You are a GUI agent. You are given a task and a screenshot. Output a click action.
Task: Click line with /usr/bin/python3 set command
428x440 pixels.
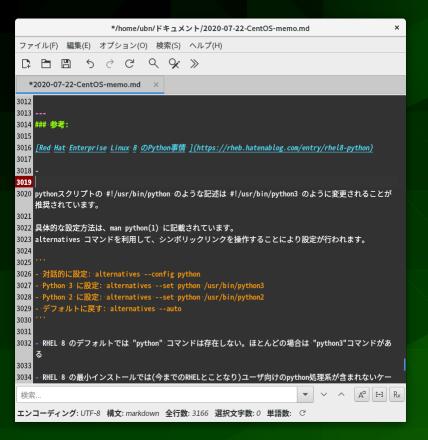(150, 286)
